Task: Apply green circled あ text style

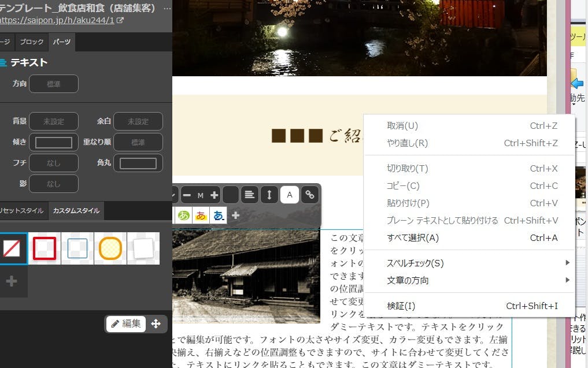Action: 184,215
